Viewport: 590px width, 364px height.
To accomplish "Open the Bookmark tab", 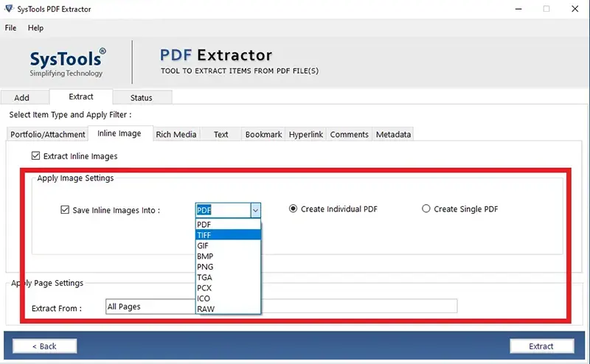I will 263,134.
